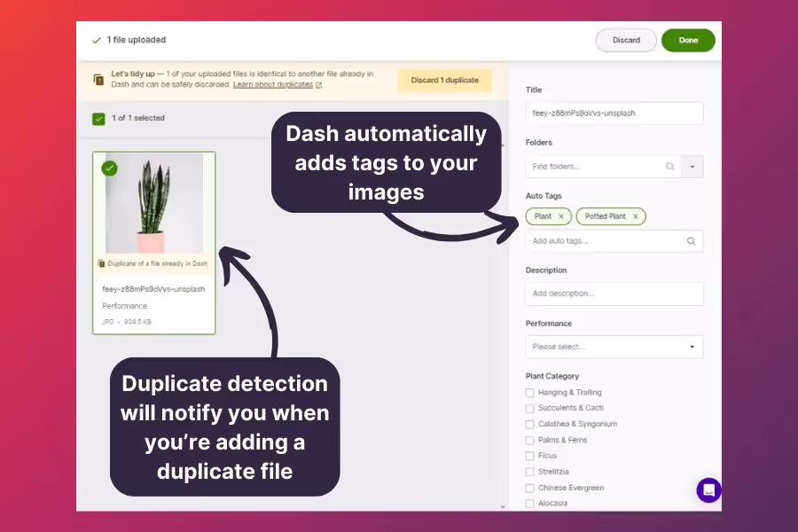Discard 1 duplicate file
This screenshot has width=798, height=532.
445,81
